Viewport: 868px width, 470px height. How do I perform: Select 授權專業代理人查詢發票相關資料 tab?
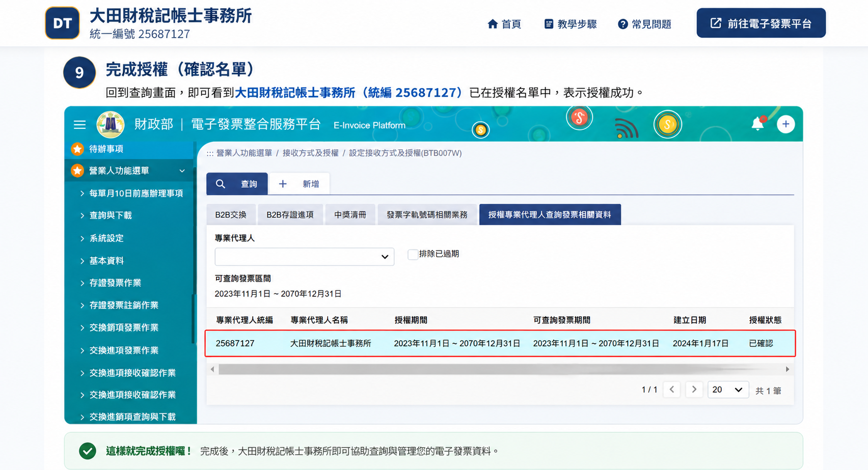pos(550,215)
